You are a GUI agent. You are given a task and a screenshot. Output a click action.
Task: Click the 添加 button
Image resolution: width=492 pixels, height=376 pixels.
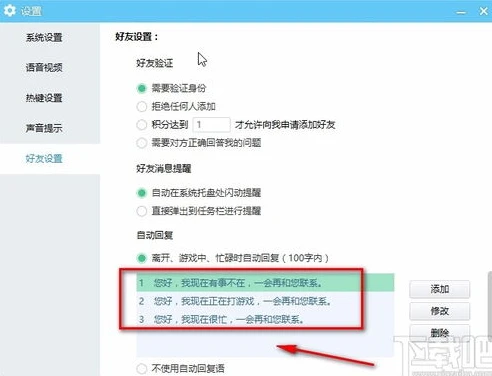[x=440, y=289]
